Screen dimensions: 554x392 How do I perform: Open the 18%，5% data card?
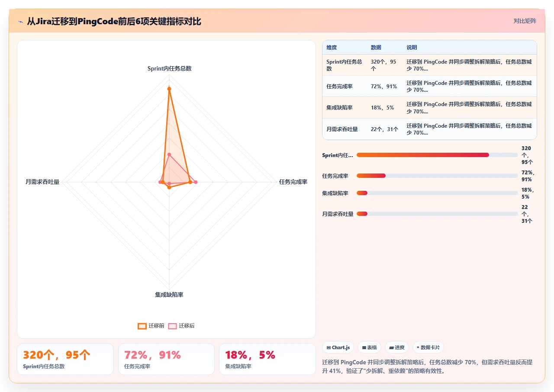[267, 359]
